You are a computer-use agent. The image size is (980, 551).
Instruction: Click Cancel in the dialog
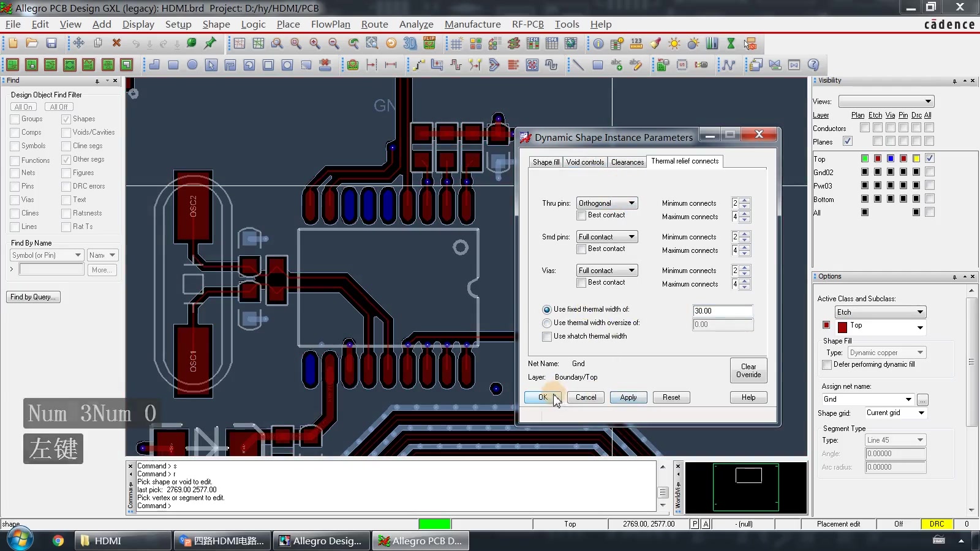(586, 397)
